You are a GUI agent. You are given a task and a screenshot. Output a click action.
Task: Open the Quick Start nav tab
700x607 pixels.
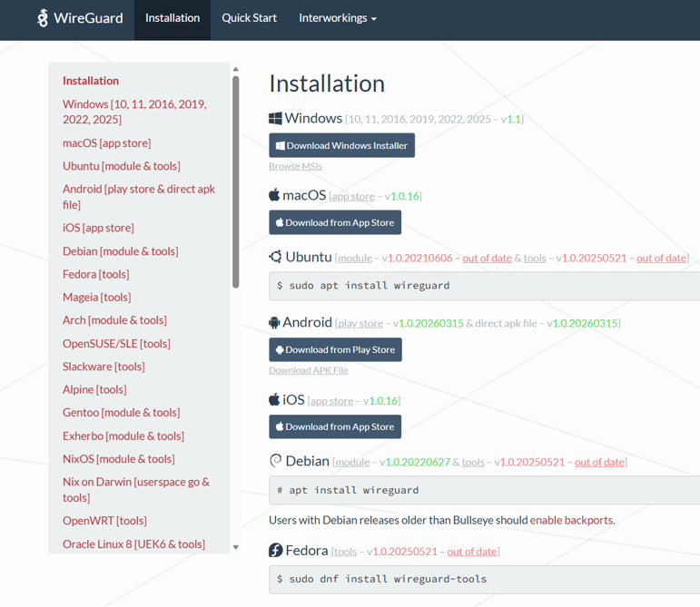[249, 18]
